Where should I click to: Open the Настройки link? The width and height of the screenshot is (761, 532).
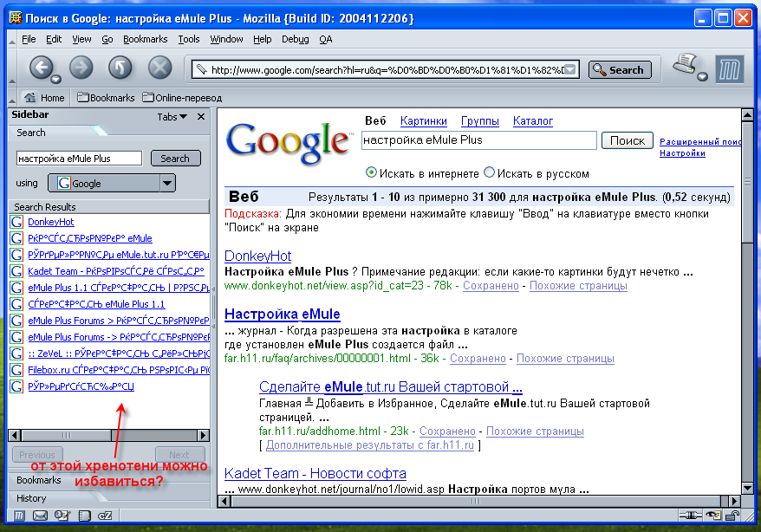coord(682,152)
